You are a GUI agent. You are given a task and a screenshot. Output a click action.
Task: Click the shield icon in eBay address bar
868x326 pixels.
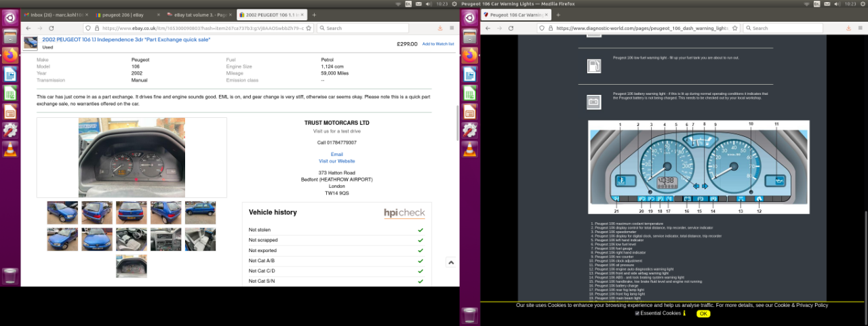tap(88, 28)
